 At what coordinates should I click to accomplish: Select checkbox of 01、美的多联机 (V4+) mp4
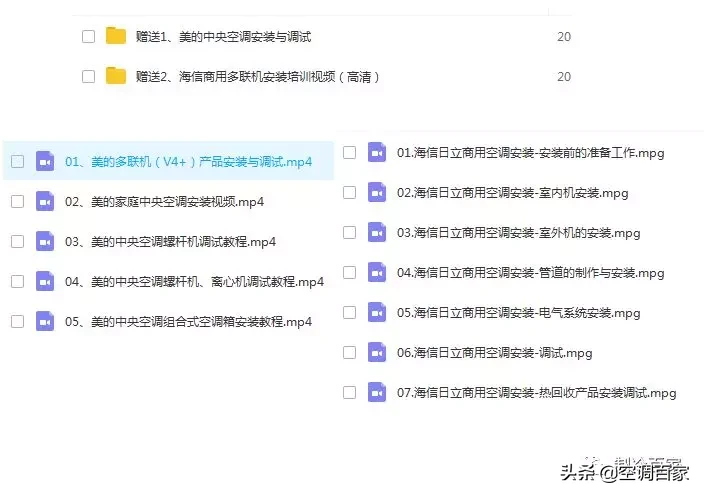(18, 161)
